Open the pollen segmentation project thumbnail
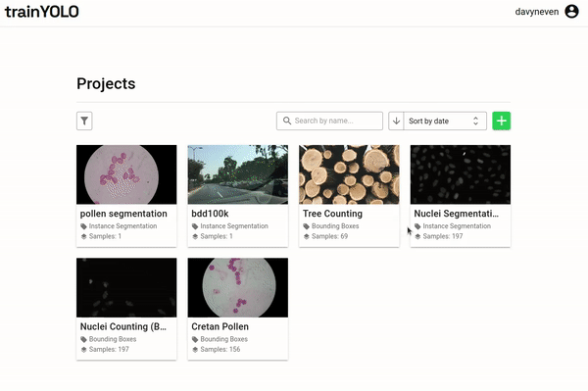Viewport: 588px width, 391px height. 126,174
